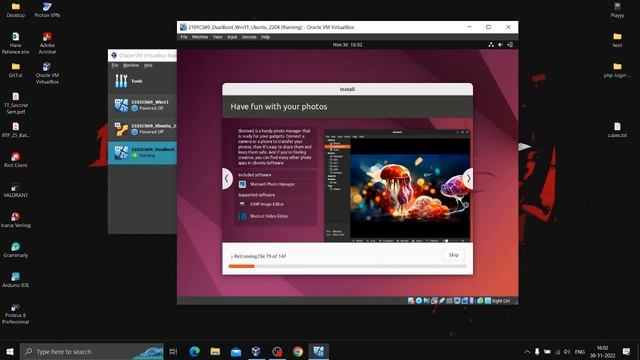Click Ubuntu power icon in top bar
640x360 pixels.
510,45
